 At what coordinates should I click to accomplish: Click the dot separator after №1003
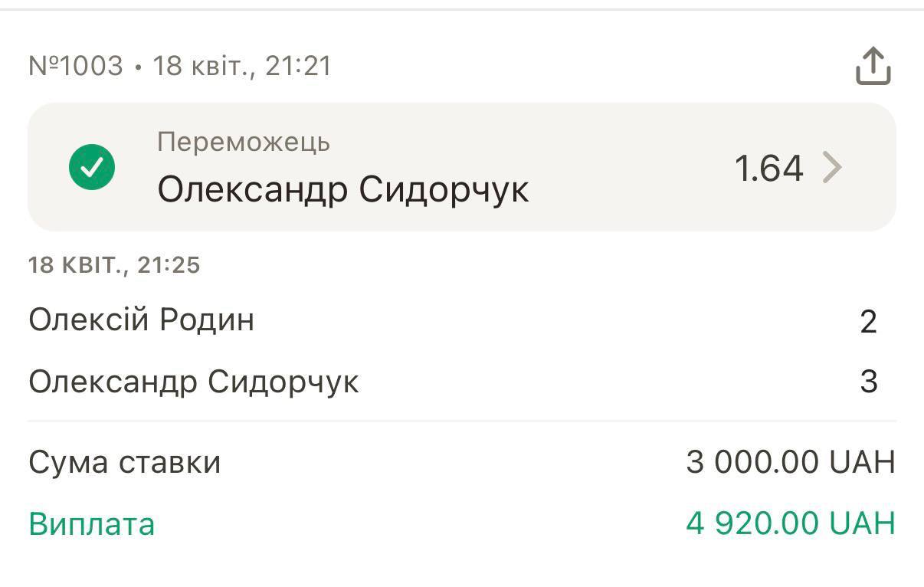click(138, 67)
